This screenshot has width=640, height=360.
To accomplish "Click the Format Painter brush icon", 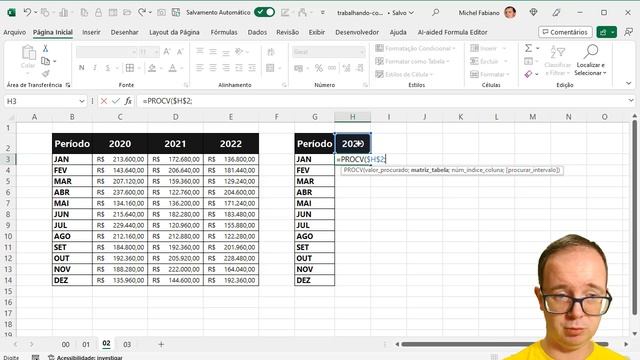I will (46, 74).
